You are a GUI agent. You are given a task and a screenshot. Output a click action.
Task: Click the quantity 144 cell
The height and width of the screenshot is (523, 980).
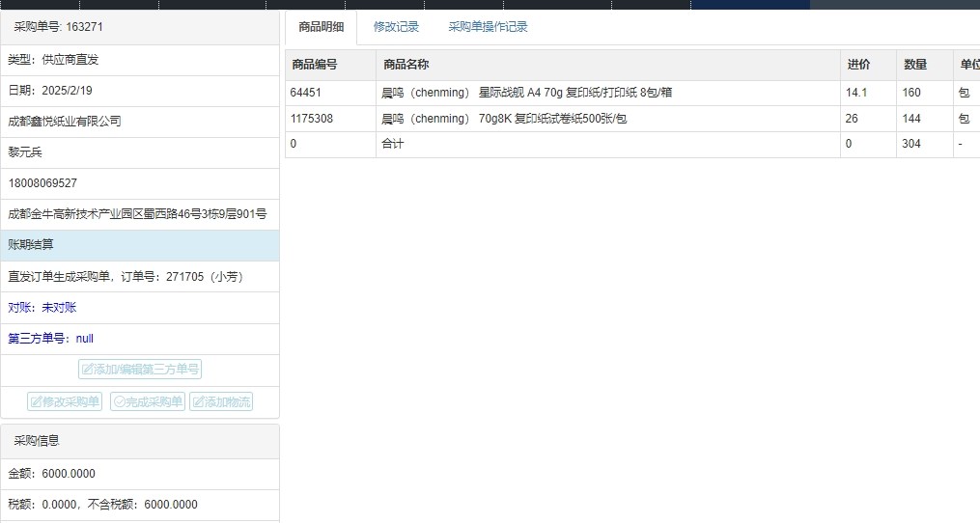924,119
